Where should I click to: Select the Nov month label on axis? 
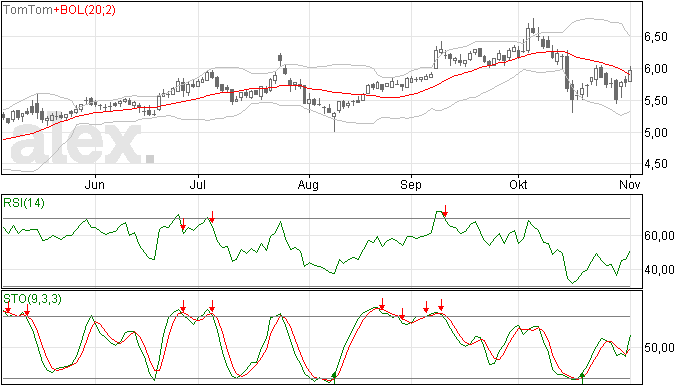coord(630,184)
